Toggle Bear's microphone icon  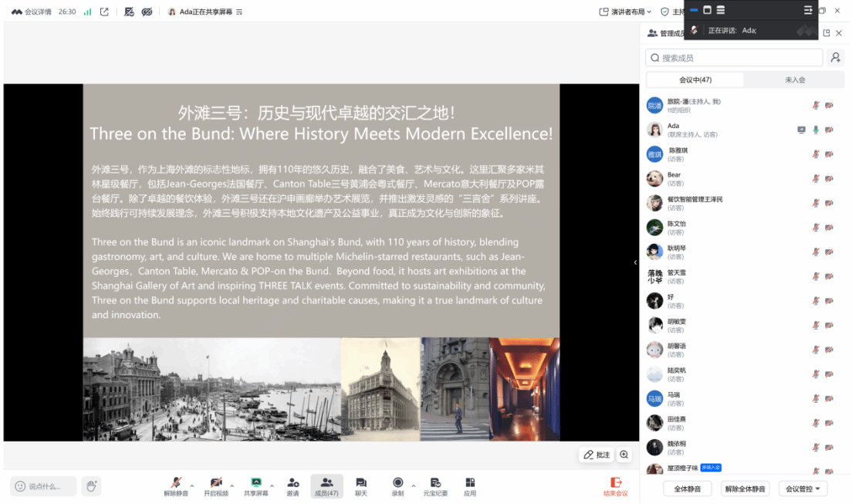pos(816,179)
